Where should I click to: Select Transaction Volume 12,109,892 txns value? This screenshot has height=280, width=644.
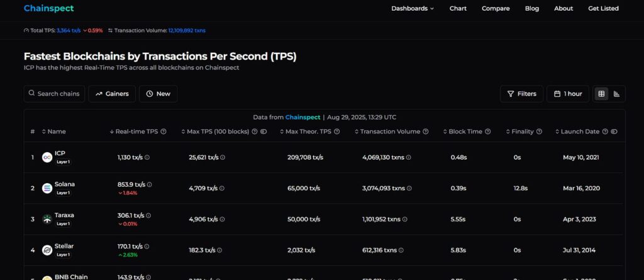click(x=187, y=30)
